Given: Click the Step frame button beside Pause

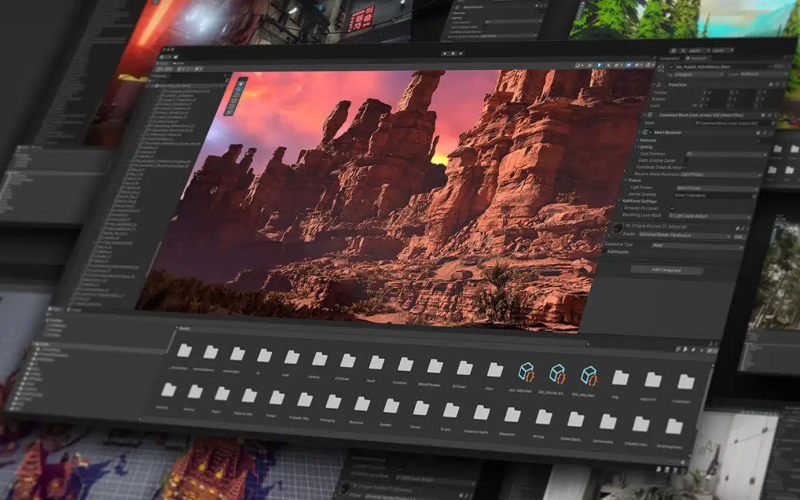Looking at the screenshot, I should [x=460, y=51].
